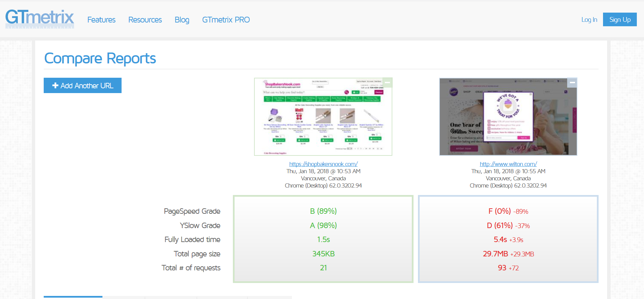Select the 345KB total page size
This screenshot has width=644, height=299.
point(323,254)
